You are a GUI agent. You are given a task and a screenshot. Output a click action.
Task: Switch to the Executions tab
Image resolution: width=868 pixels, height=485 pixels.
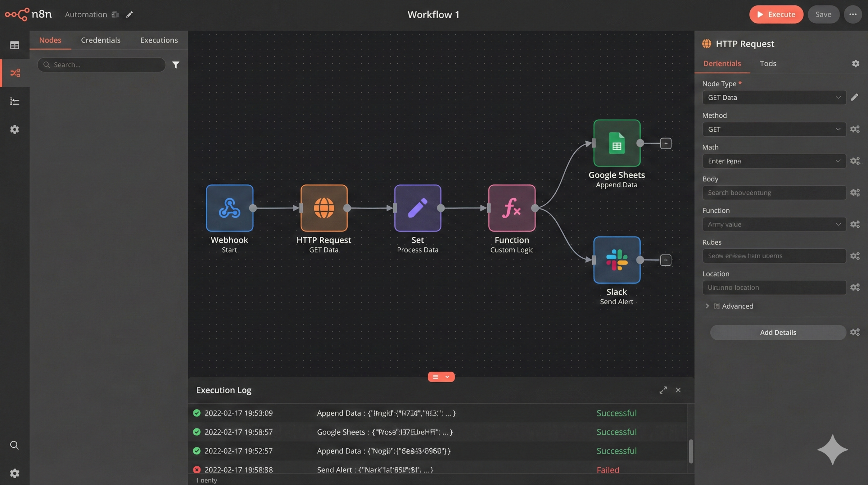tap(159, 40)
